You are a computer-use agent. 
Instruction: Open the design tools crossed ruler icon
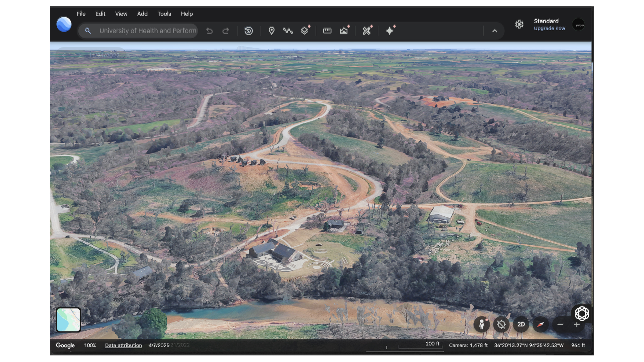coord(367,31)
